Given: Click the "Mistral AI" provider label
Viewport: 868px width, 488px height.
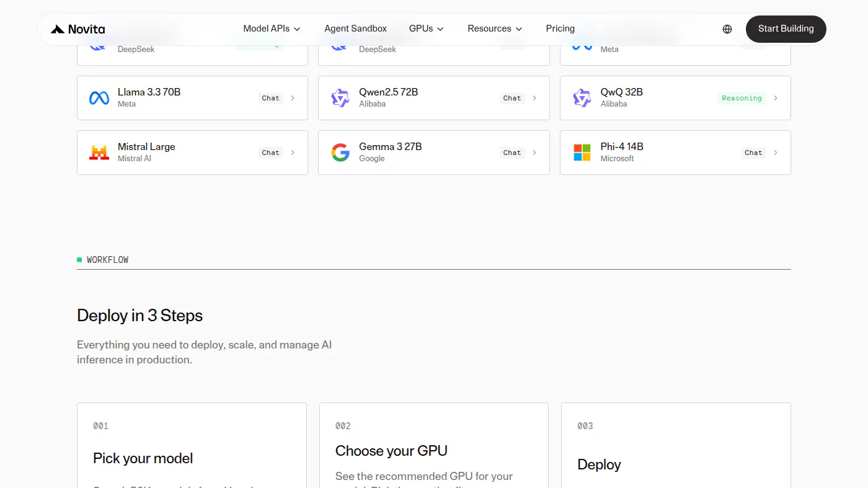Looking at the screenshot, I should 135,158.
